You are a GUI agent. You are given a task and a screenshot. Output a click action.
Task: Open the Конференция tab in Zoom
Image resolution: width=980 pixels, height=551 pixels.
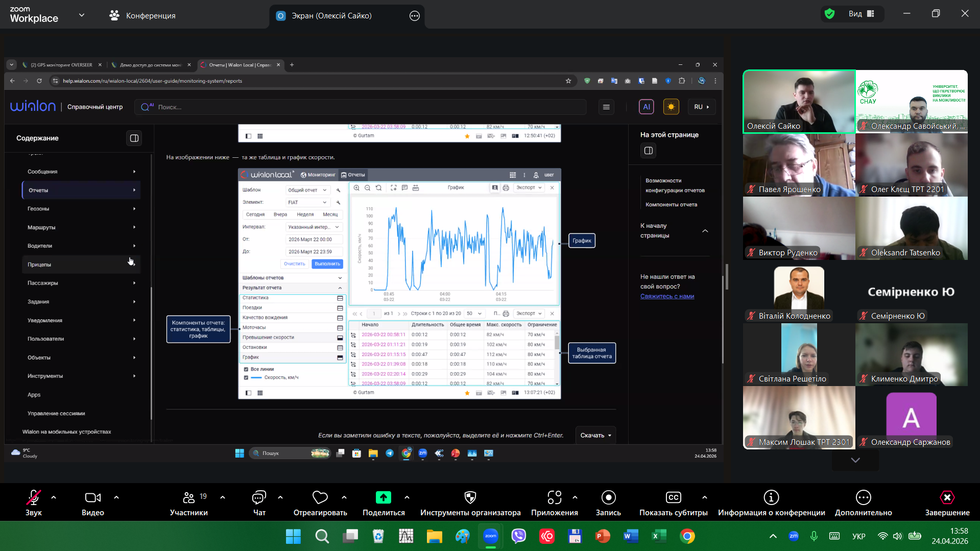click(142, 16)
